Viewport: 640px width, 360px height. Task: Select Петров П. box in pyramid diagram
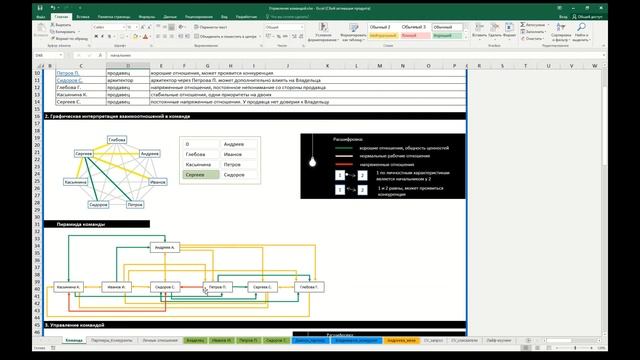(218, 287)
